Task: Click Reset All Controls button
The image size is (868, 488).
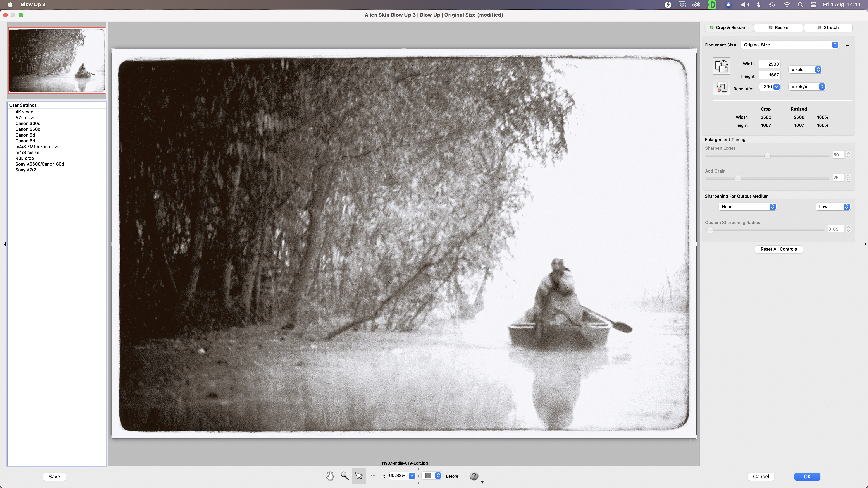Action: (x=778, y=249)
